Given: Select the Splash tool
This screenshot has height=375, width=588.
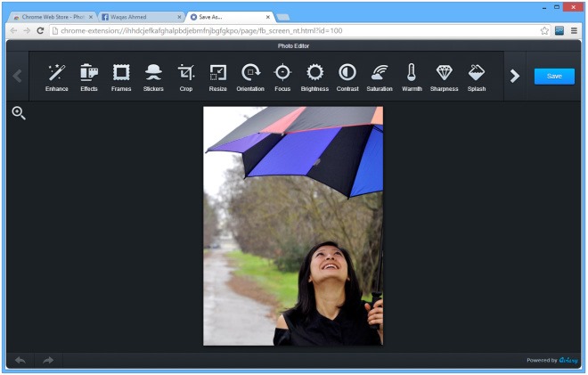Looking at the screenshot, I should click(477, 76).
